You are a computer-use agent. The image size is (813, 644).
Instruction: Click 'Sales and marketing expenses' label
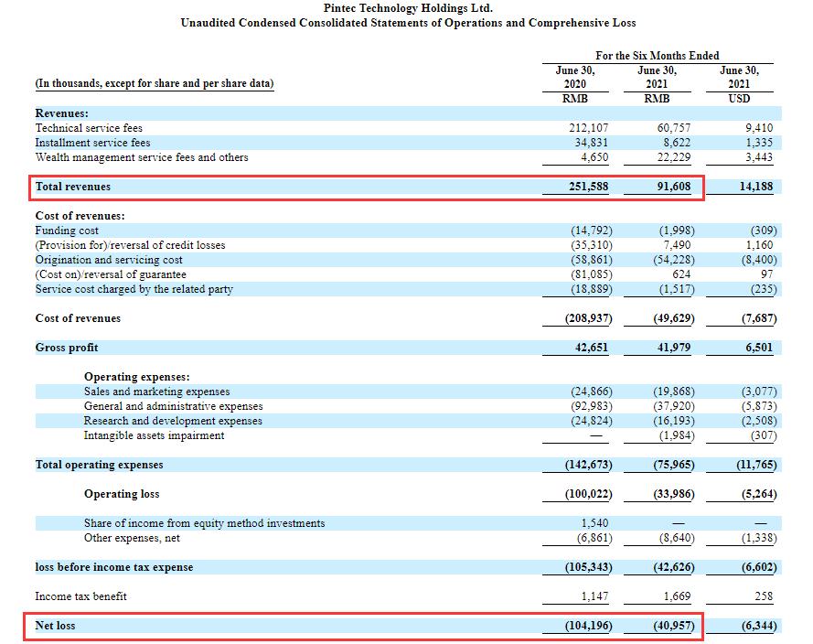tap(156, 392)
